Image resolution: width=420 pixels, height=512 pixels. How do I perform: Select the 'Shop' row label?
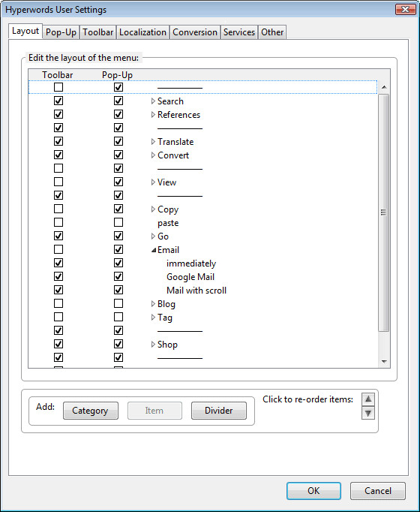[x=167, y=345]
